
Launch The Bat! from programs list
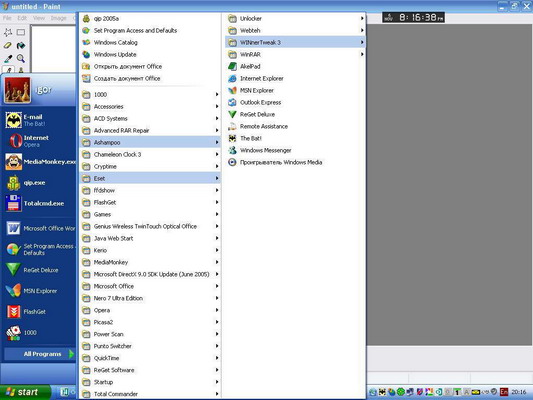[x=295, y=138]
